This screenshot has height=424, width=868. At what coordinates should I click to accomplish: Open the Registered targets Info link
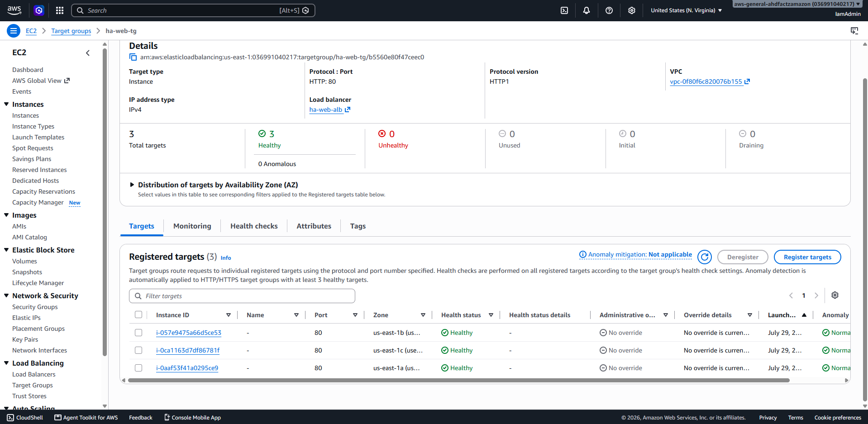pyautogui.click(x=226, y=258)
